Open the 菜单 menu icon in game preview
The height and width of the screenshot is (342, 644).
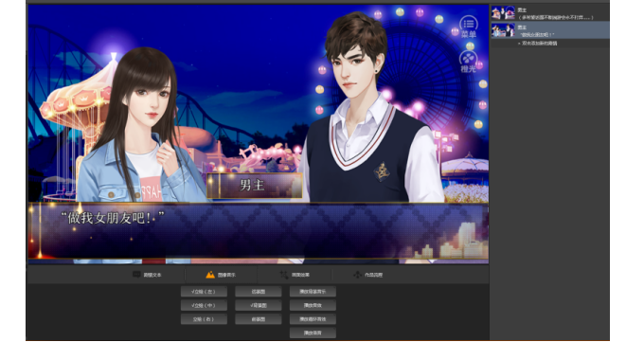click(468, 27)
